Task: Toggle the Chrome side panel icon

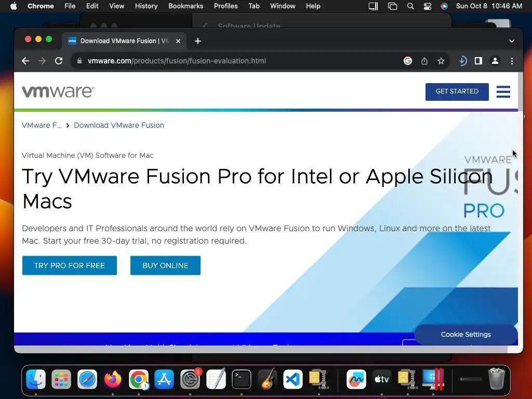Action: 478,61
